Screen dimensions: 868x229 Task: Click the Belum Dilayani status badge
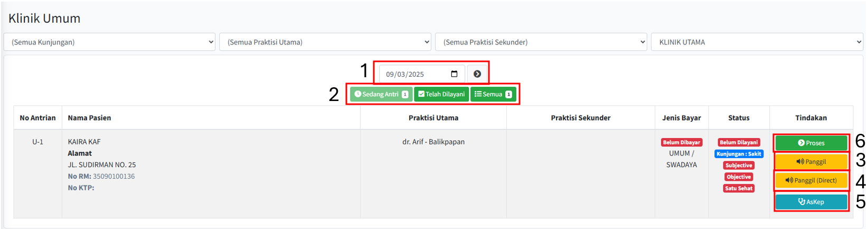click(739, 142)
